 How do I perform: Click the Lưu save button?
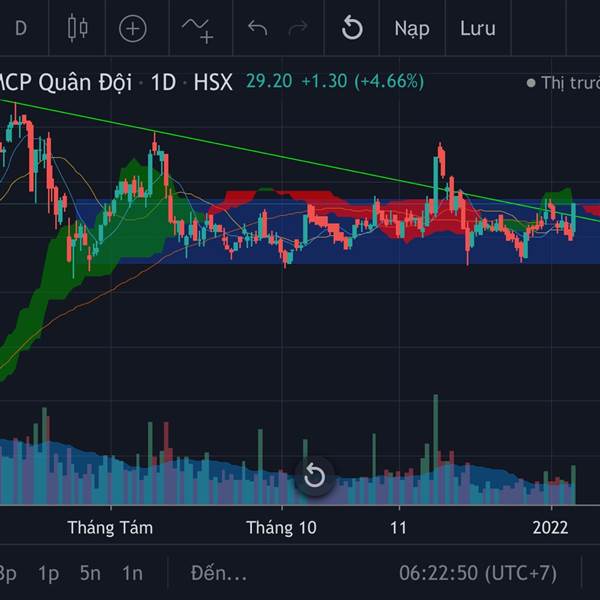[478, 29]
